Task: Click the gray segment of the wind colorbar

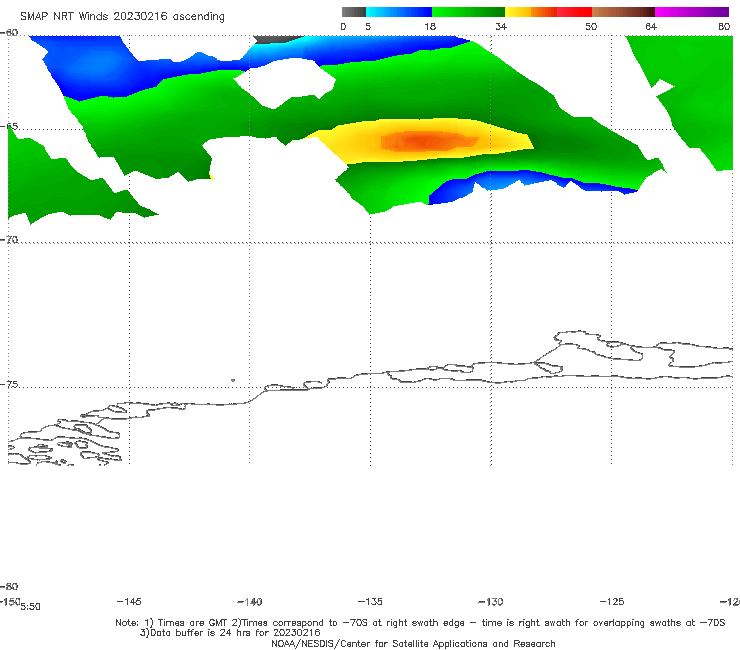Action: [x=354, y=12]
